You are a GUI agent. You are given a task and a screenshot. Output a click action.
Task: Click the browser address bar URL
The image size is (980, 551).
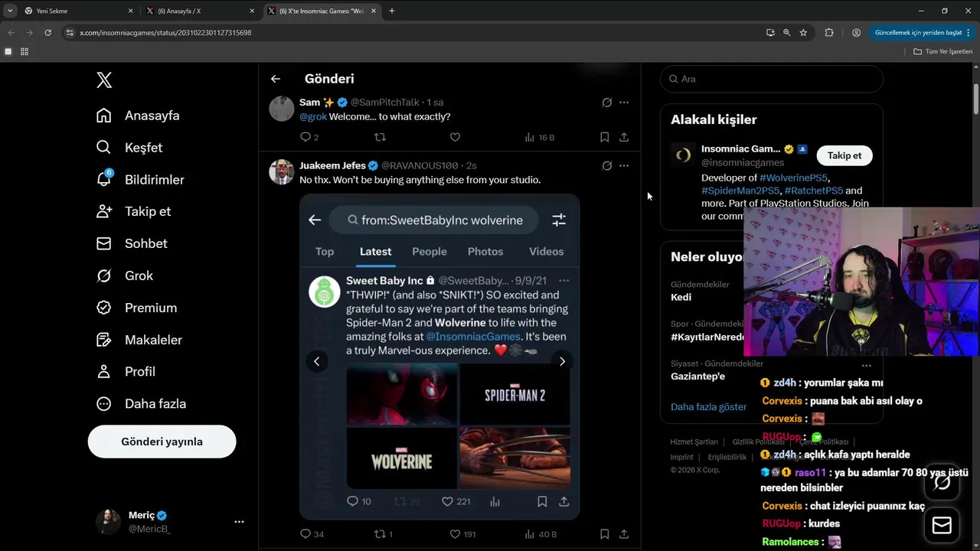tap(165, 33)
